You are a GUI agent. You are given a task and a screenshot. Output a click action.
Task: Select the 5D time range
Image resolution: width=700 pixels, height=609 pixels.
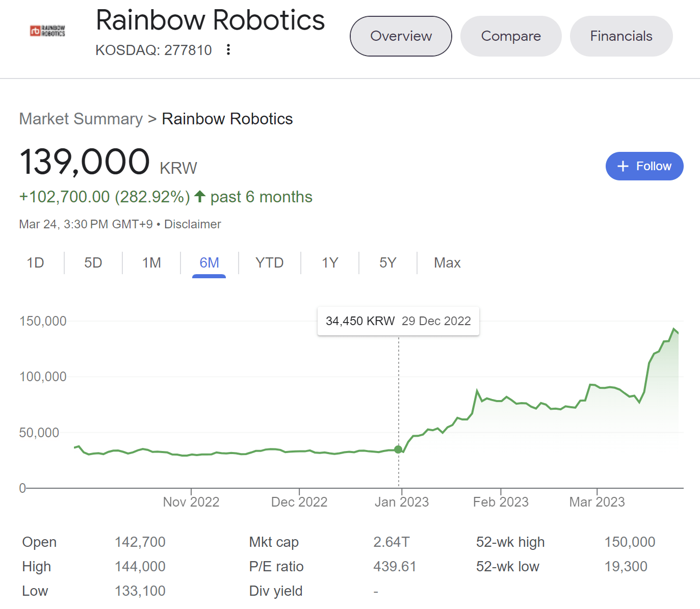(93, 263)
